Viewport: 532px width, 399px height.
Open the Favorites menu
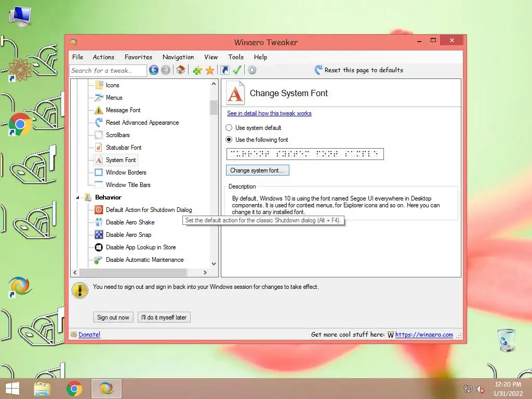[138, 57]
